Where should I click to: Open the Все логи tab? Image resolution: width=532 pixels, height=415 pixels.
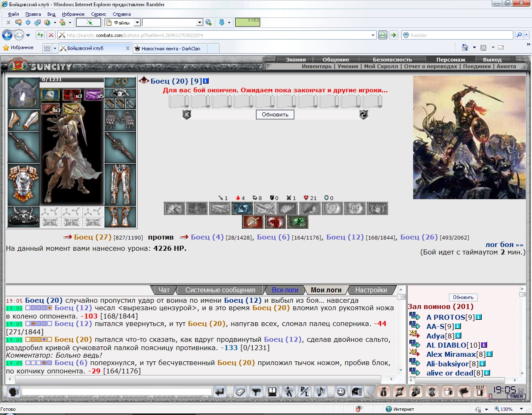[285, 290]
